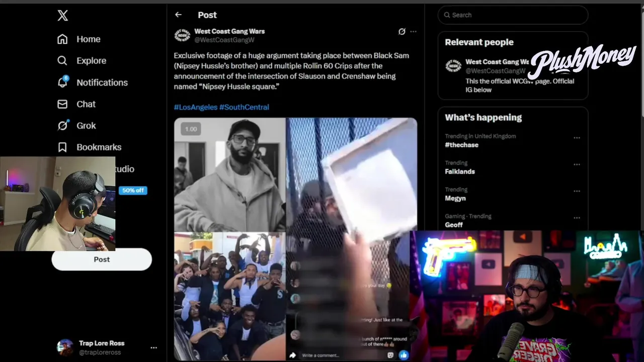
Task: Go back using the arrow icon
Action: pyautogui.click(x=178, y=15)
